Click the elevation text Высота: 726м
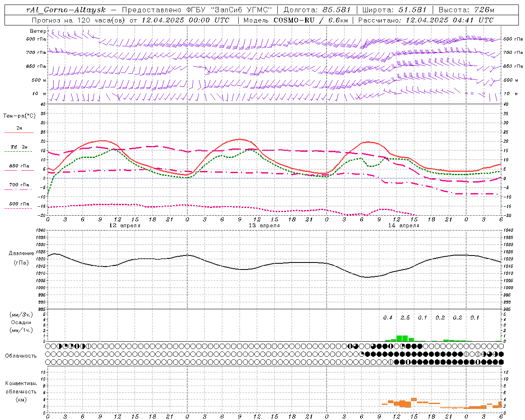 466,10
